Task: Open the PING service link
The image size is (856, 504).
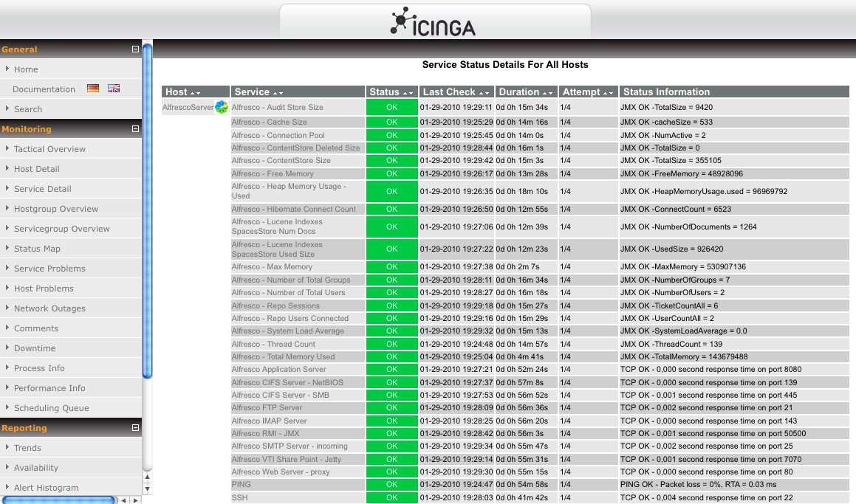Action: [242, 484]
